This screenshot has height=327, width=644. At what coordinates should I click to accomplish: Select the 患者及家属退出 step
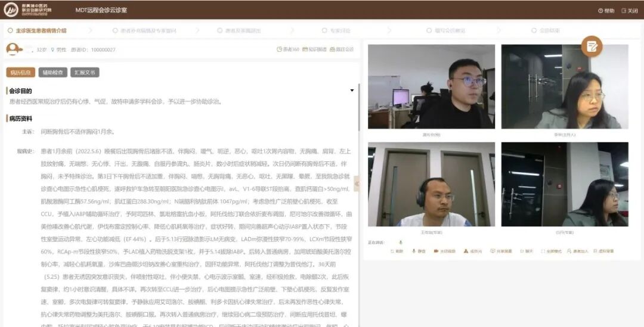tap(239, 30)
